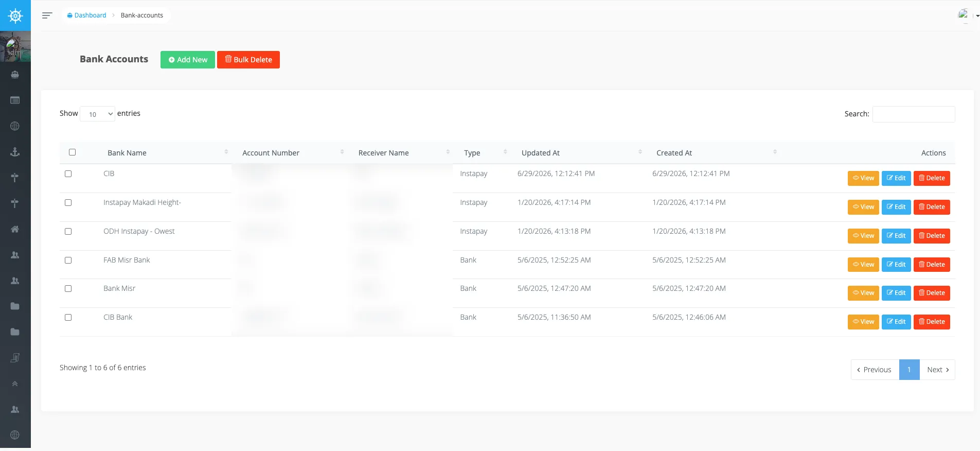The image size is (980, 451).
Task: Delete the FAB Misr Bank account
Action: (x=932, y=265)
